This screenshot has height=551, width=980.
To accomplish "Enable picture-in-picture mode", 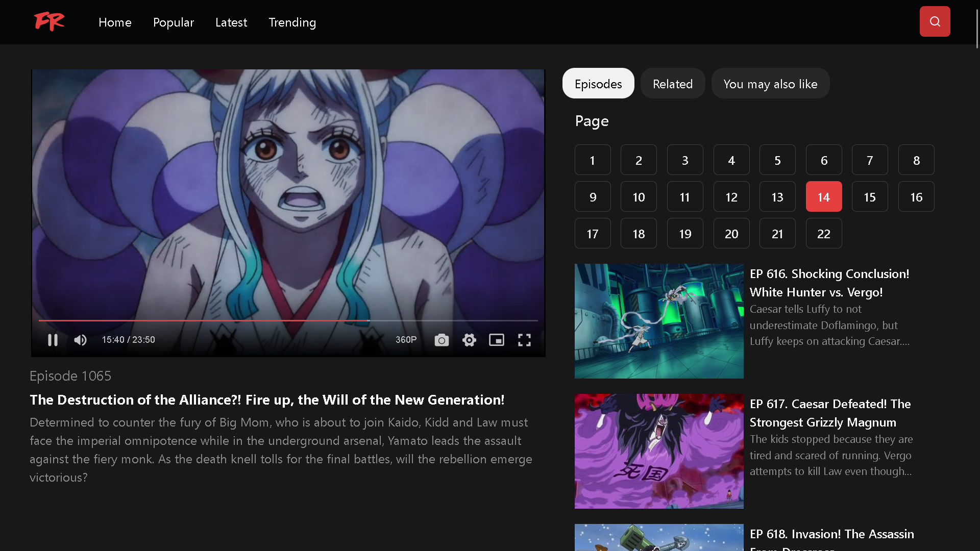I will 497,340.
